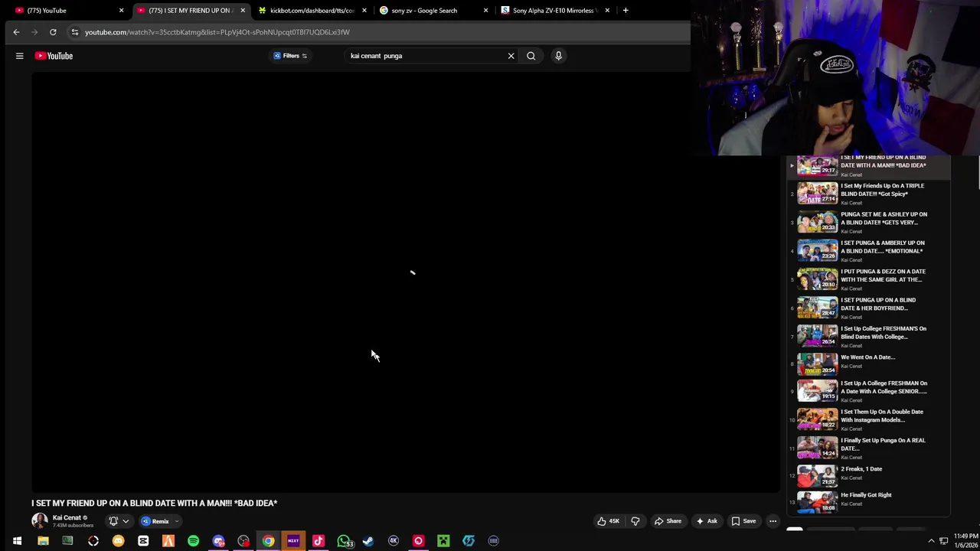Click the magnifying glass search button
Image resolution: width=980 pixels, height=551 pixels.
tap(531, 56)
